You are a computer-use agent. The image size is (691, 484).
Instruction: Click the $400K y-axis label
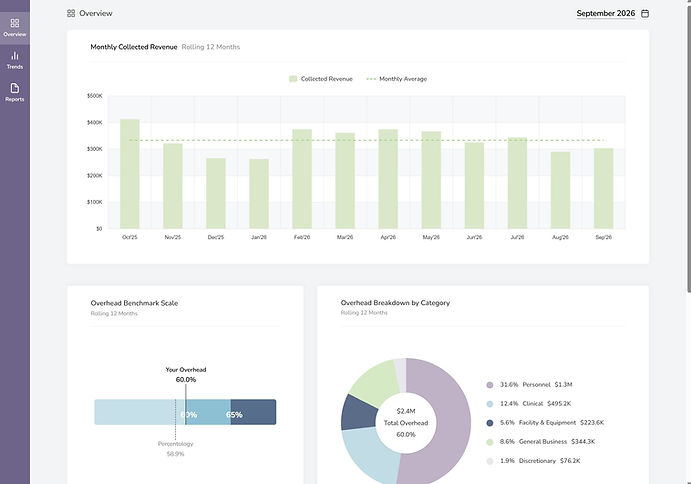(x=94, y=123)
